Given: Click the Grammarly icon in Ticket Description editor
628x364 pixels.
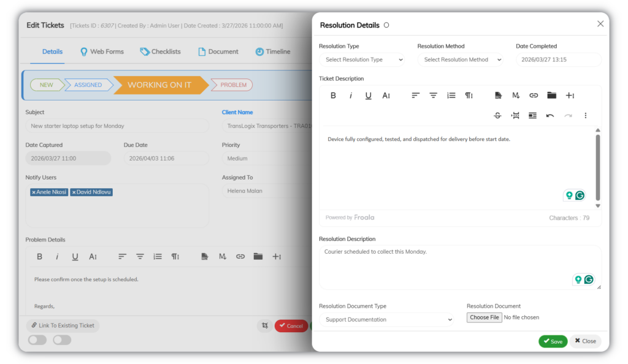Looking at the screenshot, I should (x=580, y=195).
